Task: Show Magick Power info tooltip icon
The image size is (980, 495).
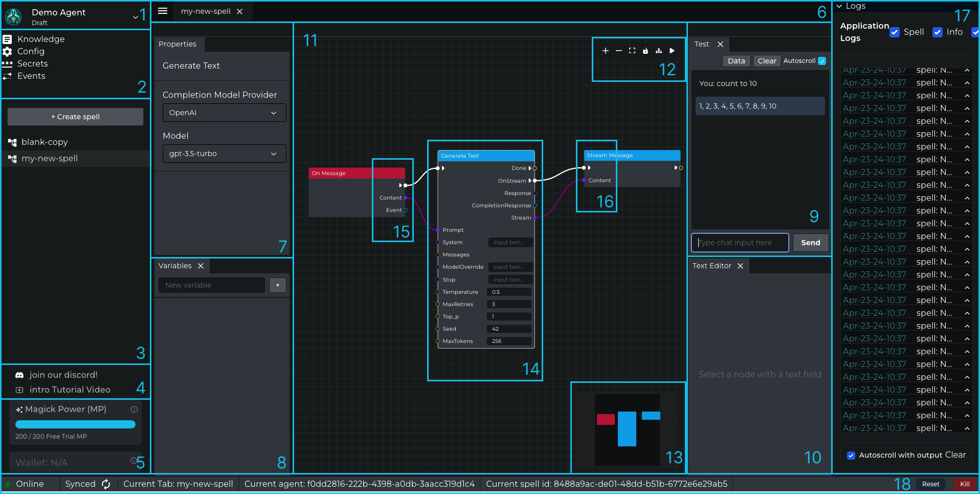Action: (x=135, y=410)
